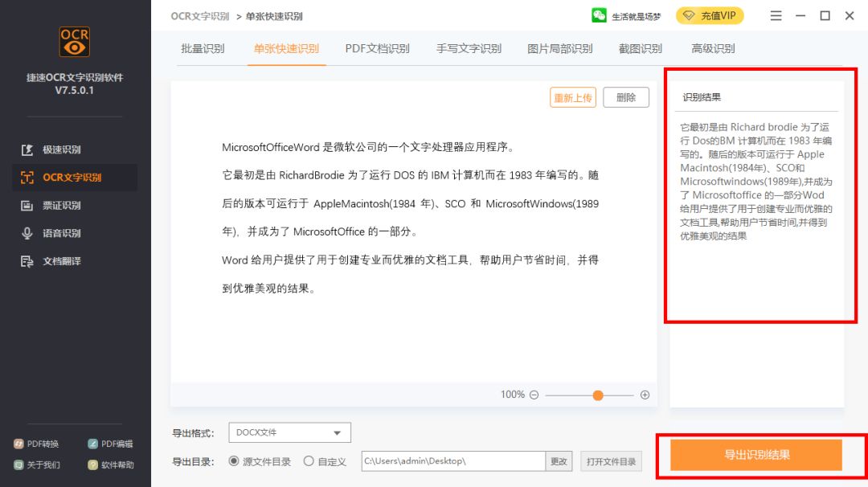Maximize the OCR window
The width and height of the screenshot is (868, 487).
[825, 16]
